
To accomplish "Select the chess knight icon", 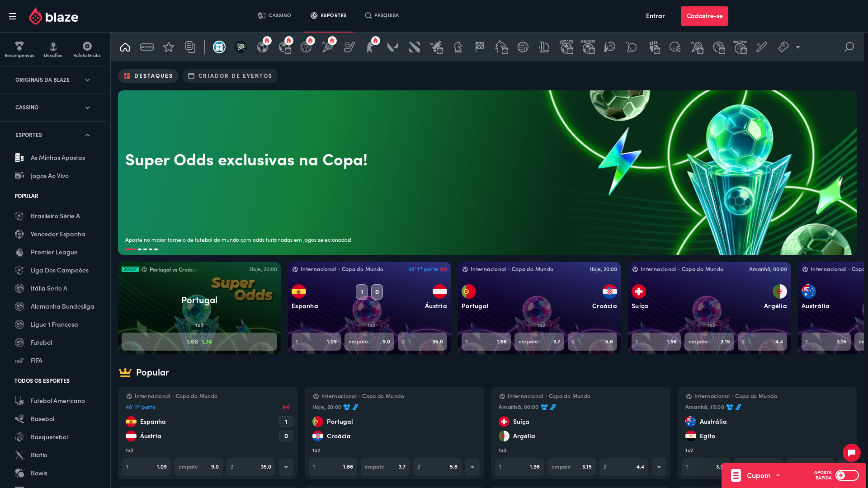I will click(458, 47).
